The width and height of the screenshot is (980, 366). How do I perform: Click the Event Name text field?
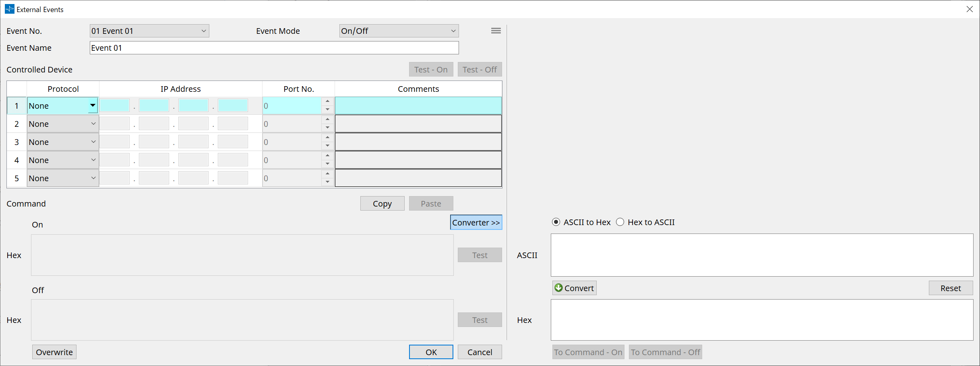pyautogui.click(x=274, y=48)
